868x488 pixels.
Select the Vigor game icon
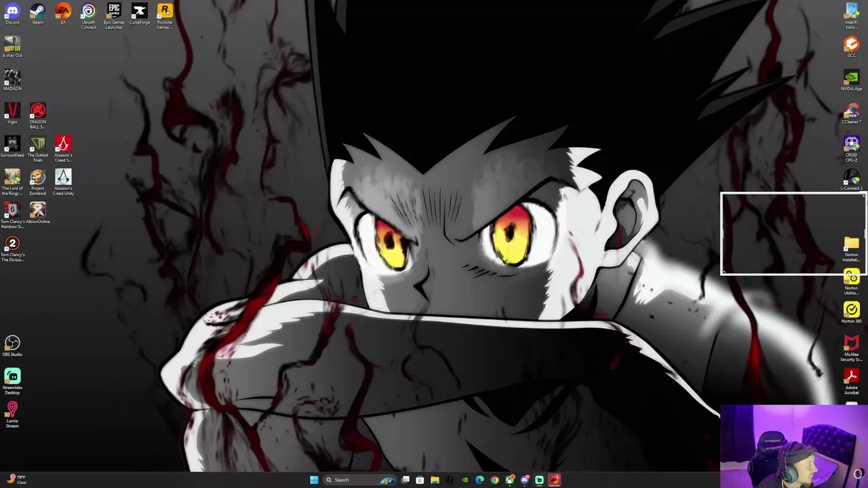click(x=12, y=113)
